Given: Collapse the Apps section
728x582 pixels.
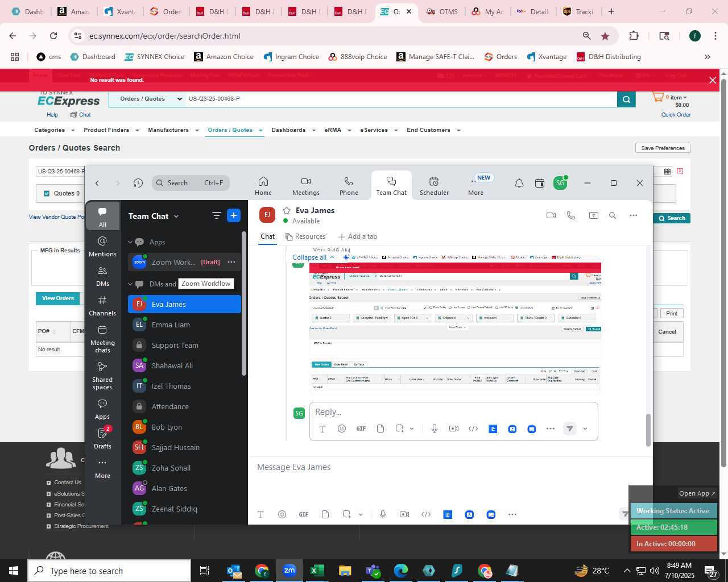Looking at the screenshot, I should tap(130, 242).
